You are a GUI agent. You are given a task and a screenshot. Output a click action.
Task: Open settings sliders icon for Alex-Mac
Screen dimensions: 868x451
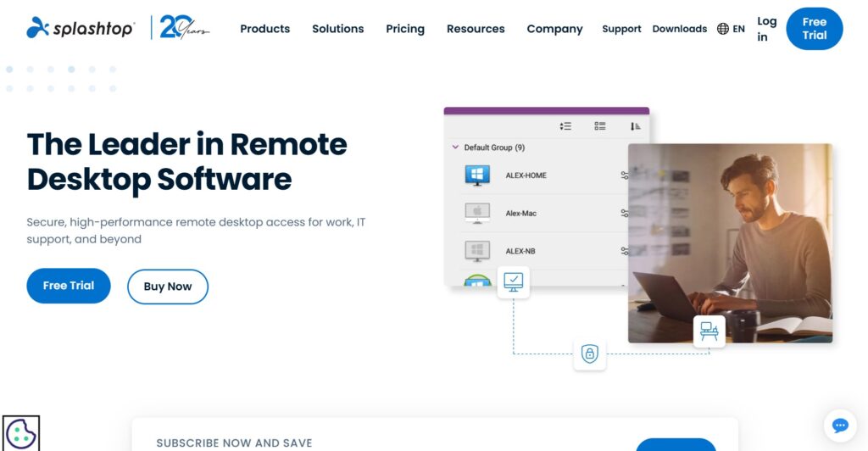(625, 213)
